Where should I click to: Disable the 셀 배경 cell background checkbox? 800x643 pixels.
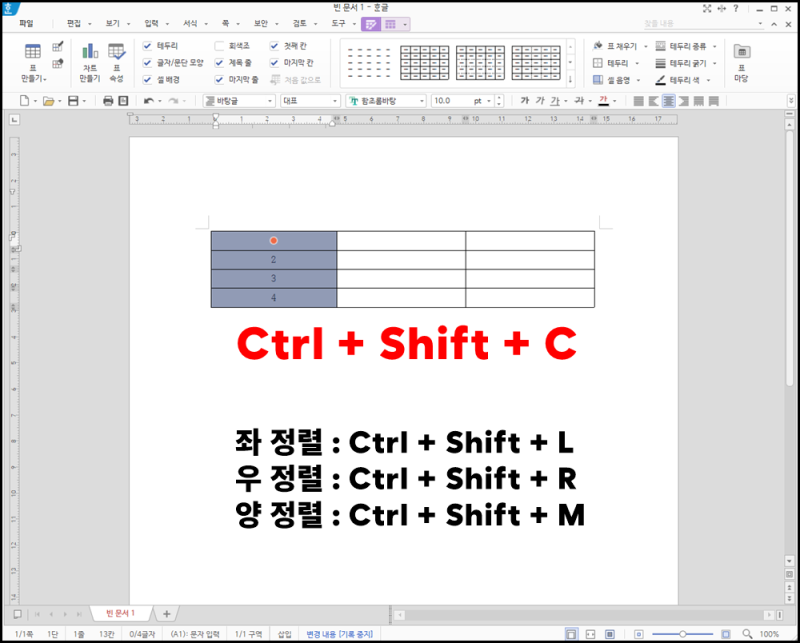146,79
